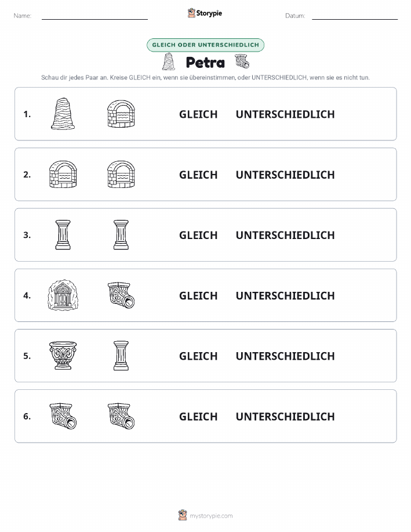
Task: Click the Storypie logo at top
Action: coord(205,13)
